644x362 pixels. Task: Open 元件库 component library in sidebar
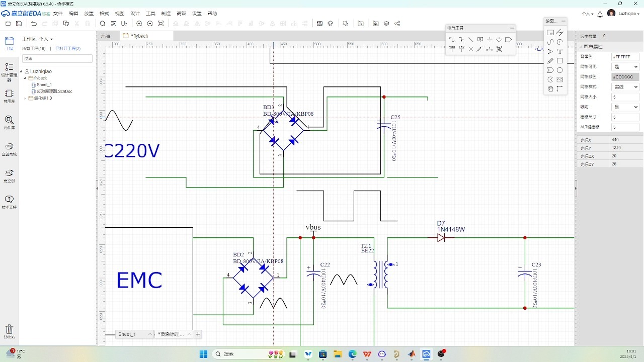9,122
